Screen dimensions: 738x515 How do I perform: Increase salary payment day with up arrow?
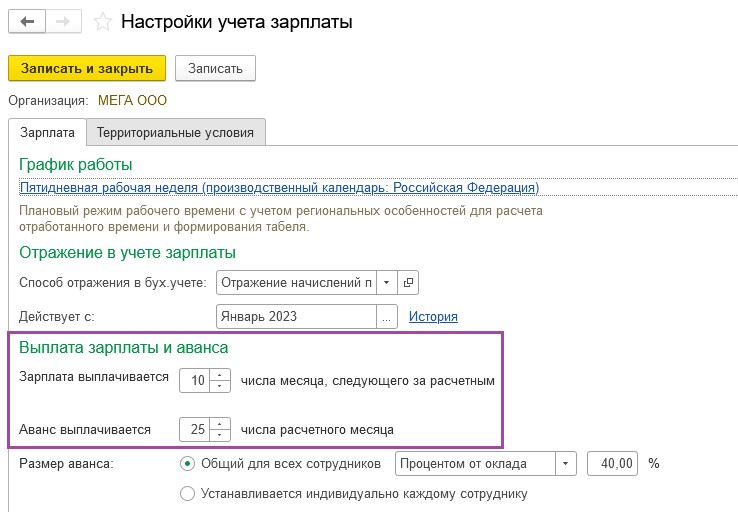(220, 375)
